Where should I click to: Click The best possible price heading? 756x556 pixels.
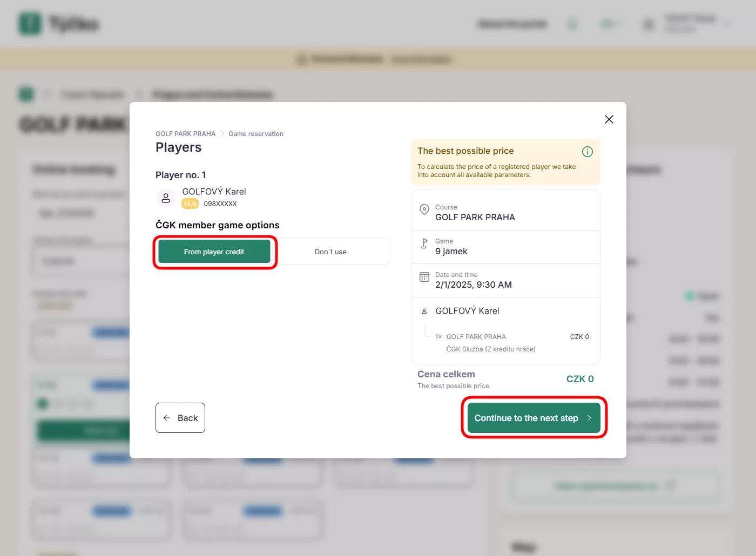pyautogui.click(x=465, y=151)
